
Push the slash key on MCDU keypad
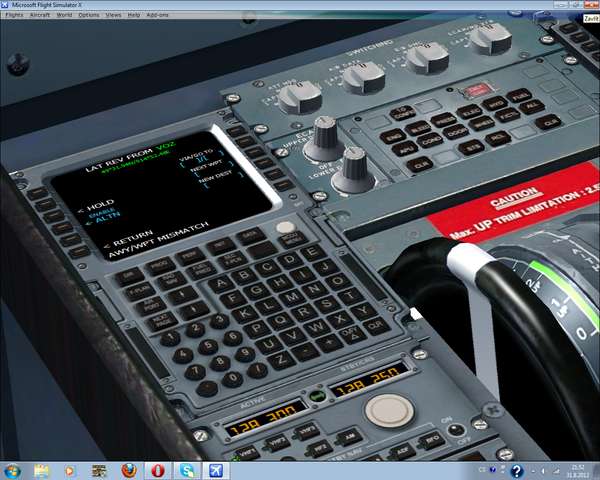point(257,369)
